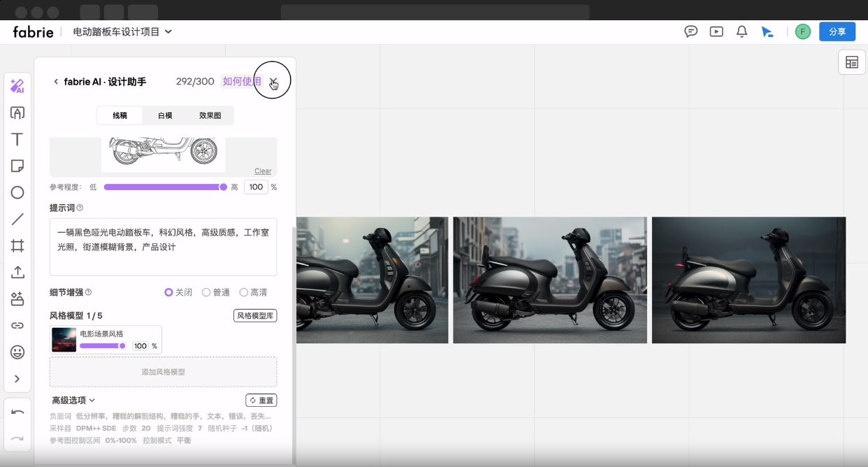Viewport: 868px width, 467px height.
Task: Select the 高清 detail enhancement option
Action: click(x=253, y=292)
